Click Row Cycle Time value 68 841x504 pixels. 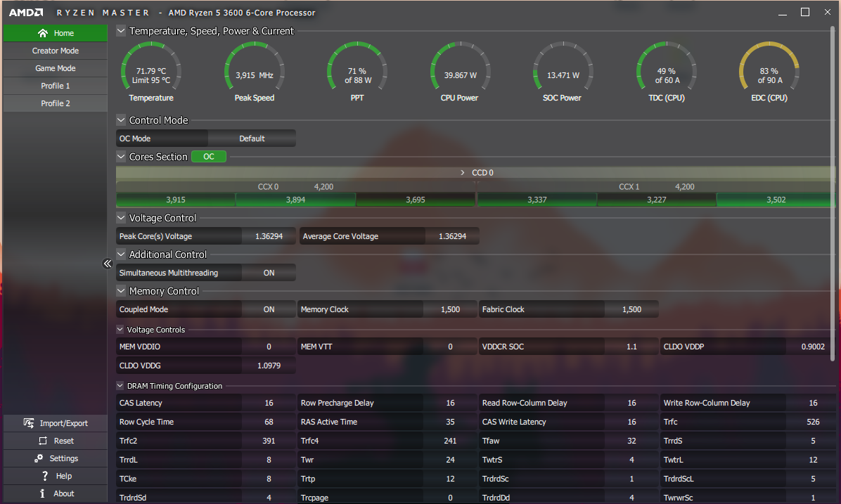[x=269, y=422]
